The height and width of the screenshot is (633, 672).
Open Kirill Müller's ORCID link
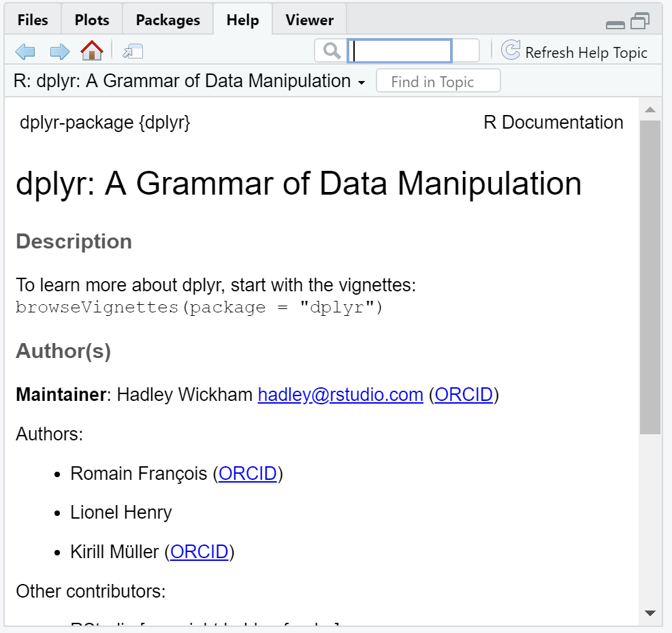pyautogui.click(x=199, y=552)
